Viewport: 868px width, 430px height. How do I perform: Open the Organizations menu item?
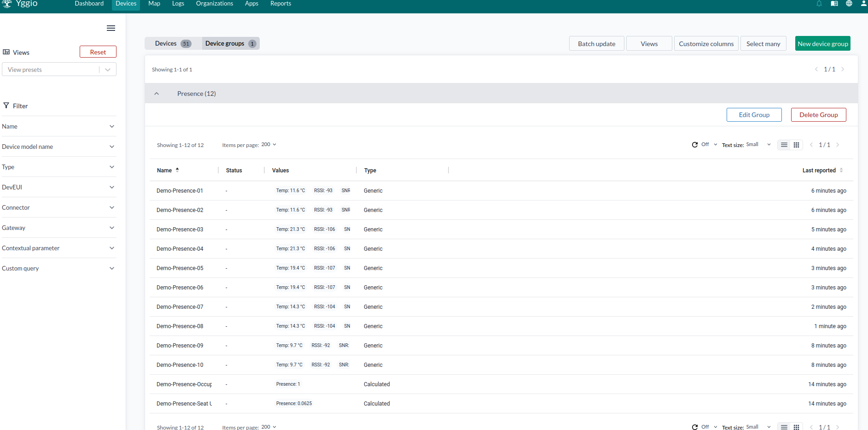(x=215, y=4)
